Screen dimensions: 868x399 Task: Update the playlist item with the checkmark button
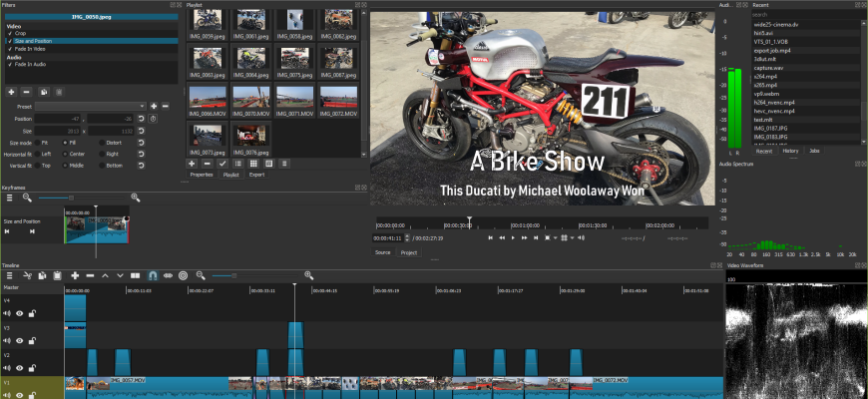[x=222, y=164]
